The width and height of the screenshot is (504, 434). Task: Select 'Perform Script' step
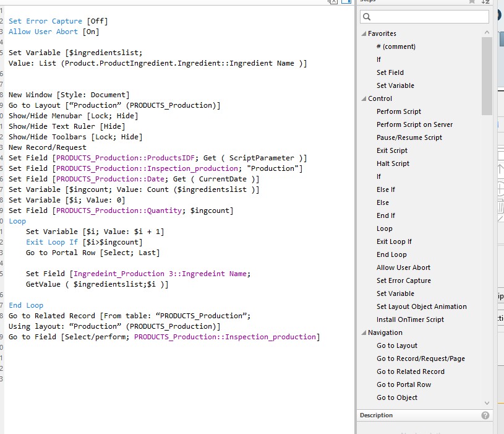(x=399, y=111)
